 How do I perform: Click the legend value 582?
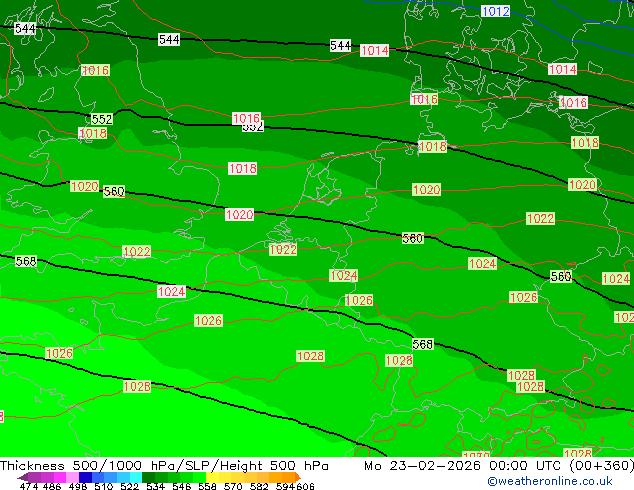click(259, 486)
